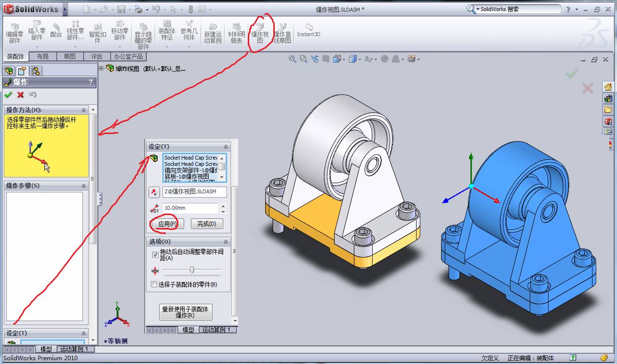Click the left PropertyManager vertical scrollbar
Screen dimensions: 617x364
point(94,179)
